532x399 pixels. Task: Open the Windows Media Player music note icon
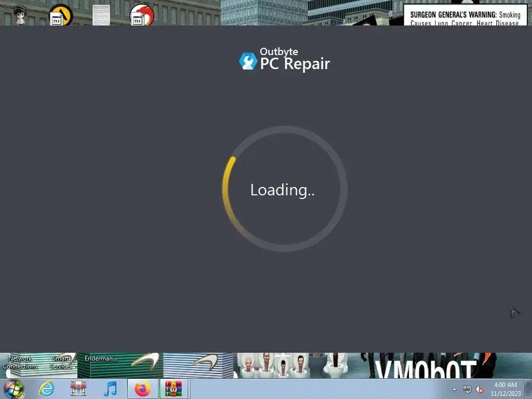click(111, 389)
